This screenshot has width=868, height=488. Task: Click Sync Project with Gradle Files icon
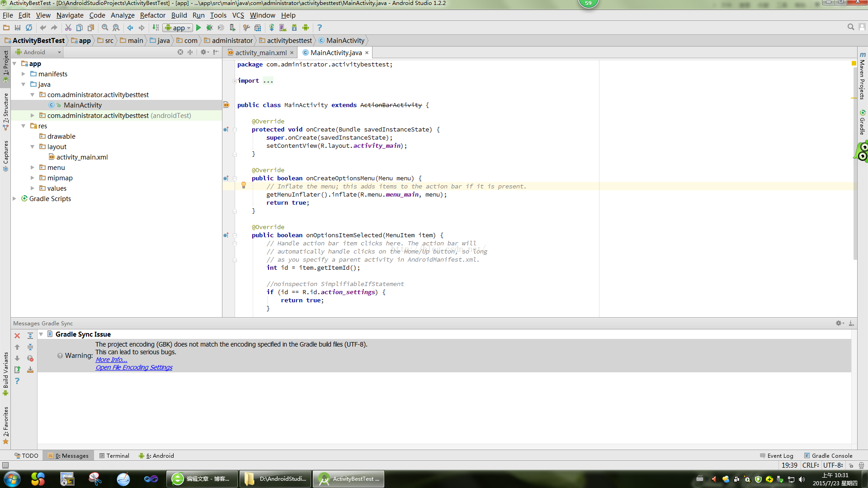point(272,28)
